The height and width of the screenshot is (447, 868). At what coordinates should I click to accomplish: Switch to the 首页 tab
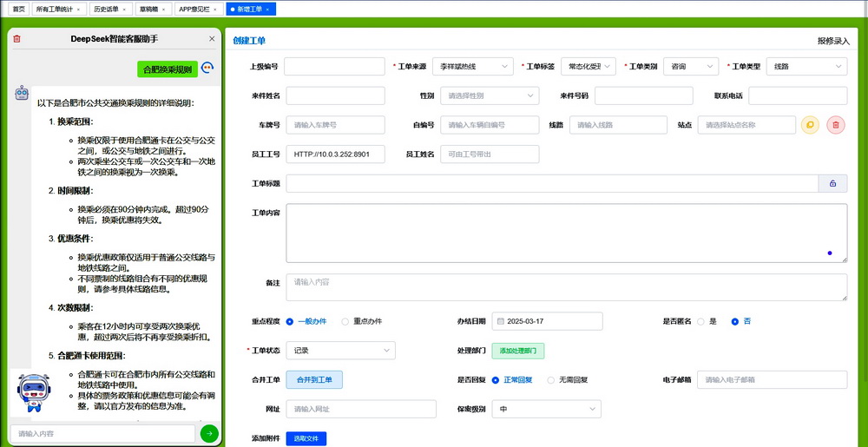point(19,10)
